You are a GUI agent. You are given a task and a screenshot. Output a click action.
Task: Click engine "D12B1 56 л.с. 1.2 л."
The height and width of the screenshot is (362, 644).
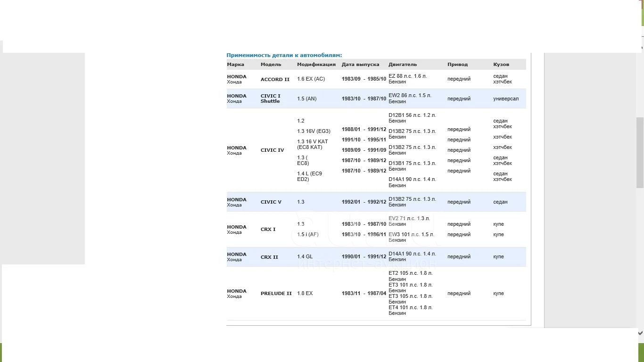tap(412, 115)
